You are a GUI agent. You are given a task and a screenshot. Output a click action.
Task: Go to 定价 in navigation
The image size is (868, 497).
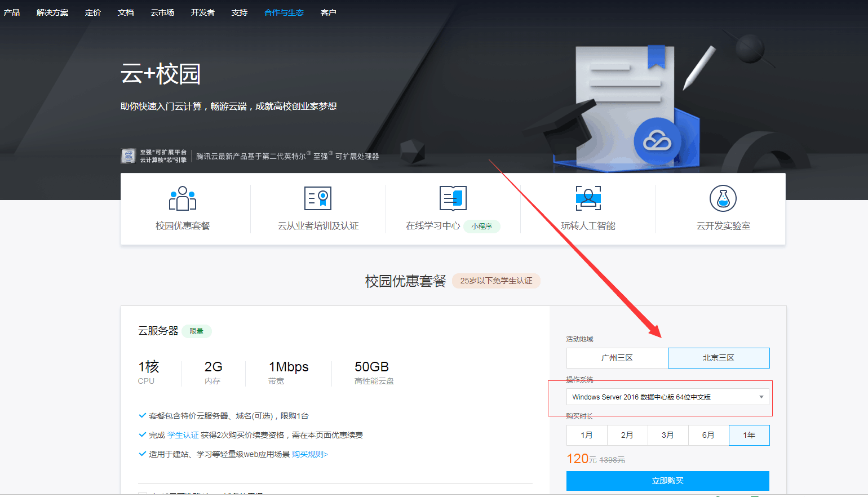93,12
